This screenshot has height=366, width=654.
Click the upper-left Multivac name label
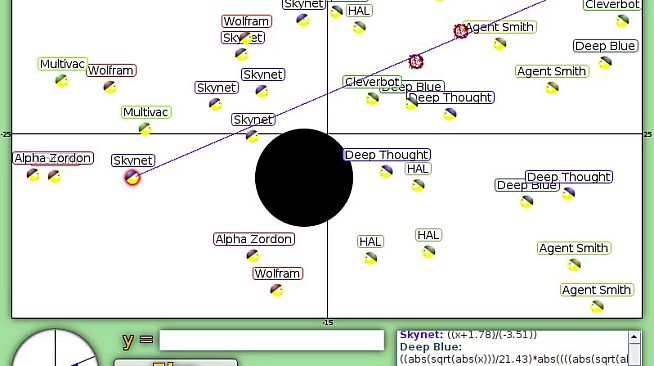click(x=63, y=64)
